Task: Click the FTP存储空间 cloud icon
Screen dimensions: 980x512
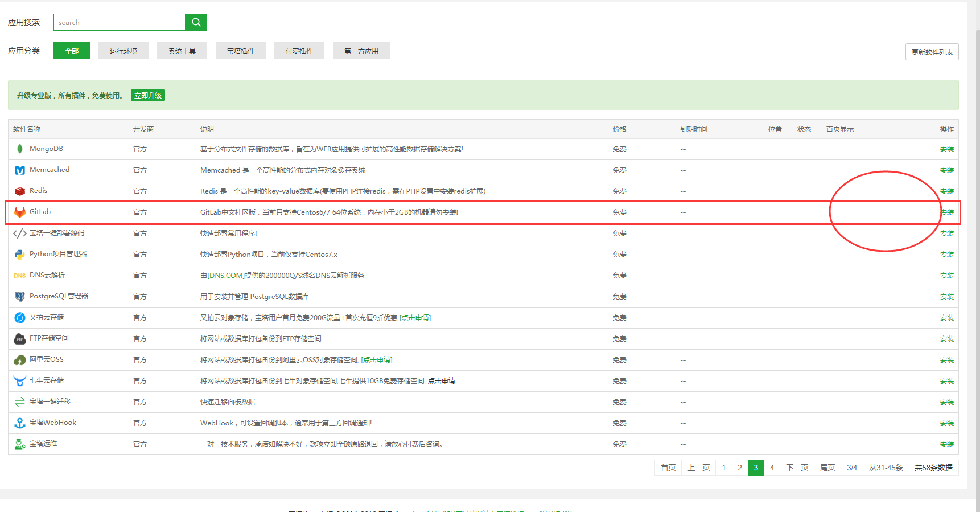Action: (x=20, y=339)
